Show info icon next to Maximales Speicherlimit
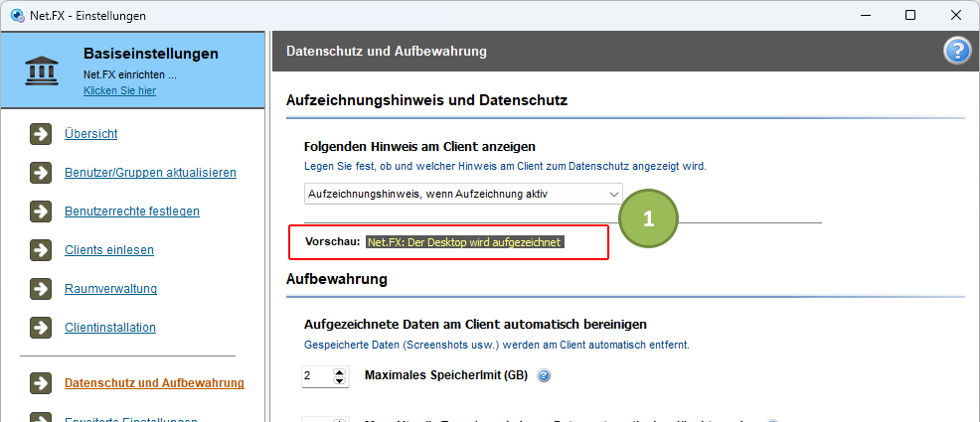 coord(544,375)
